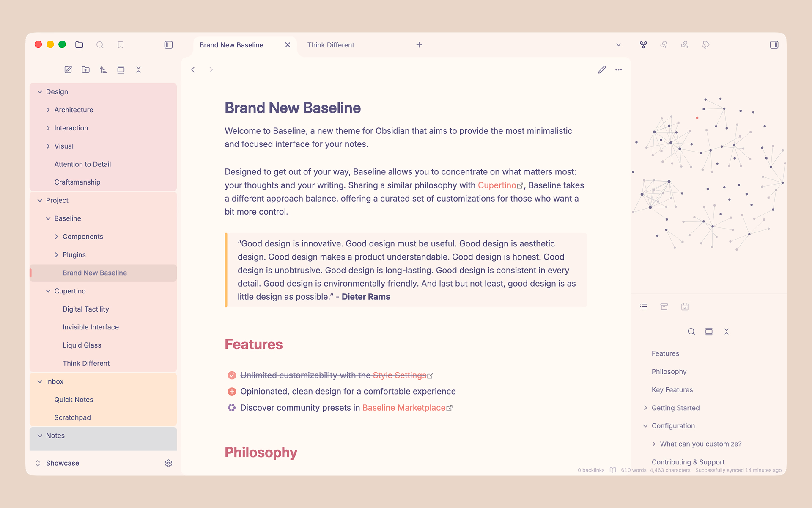Open the tags pane icon
Screen dimensions: 812x508
pyautogui.click(x=705, y=45)
